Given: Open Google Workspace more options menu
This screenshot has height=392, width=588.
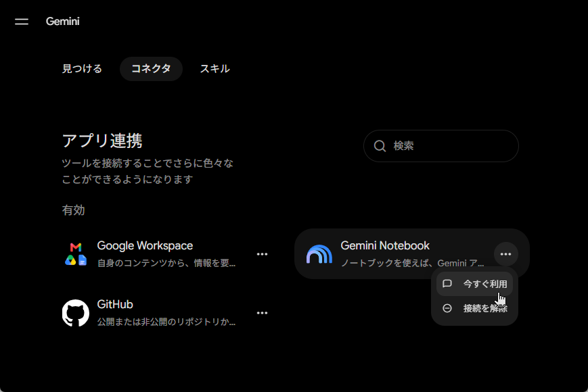Looking at the screenshot, I should tap(262, 254).
